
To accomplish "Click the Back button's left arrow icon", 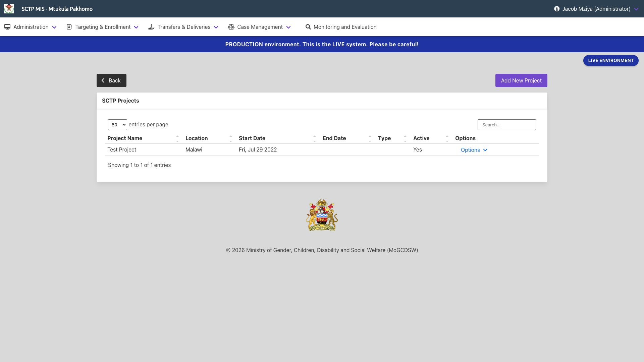I will (x=103, y=80).
